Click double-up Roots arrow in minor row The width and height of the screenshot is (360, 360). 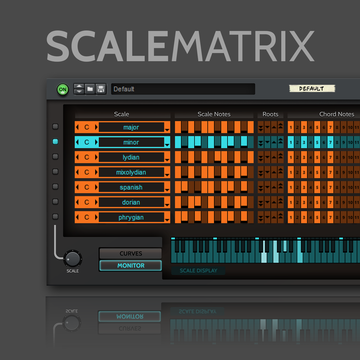click(x=281, y=142)
